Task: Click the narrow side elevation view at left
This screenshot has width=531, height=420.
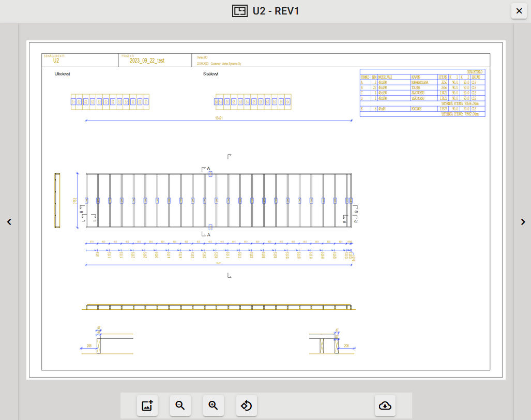Action: 57,200
